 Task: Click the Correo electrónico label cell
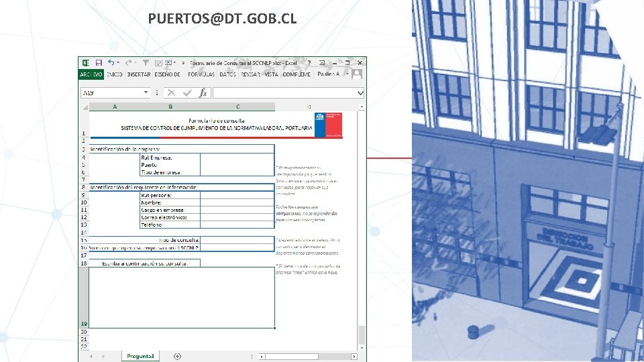click(170, 217)
